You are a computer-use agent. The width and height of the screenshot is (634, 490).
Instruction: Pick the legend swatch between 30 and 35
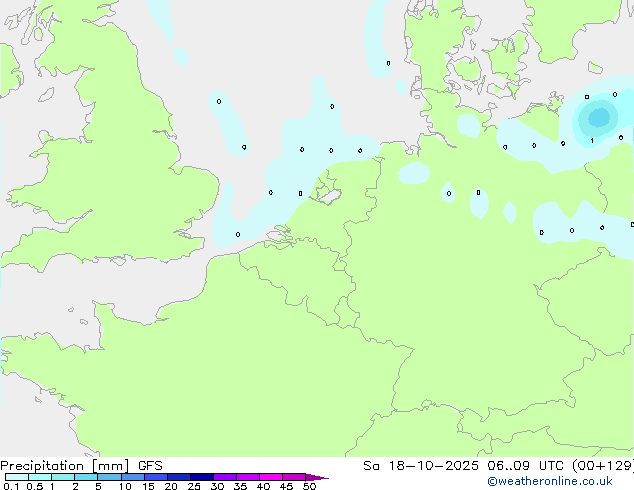[x=224, y=477]
